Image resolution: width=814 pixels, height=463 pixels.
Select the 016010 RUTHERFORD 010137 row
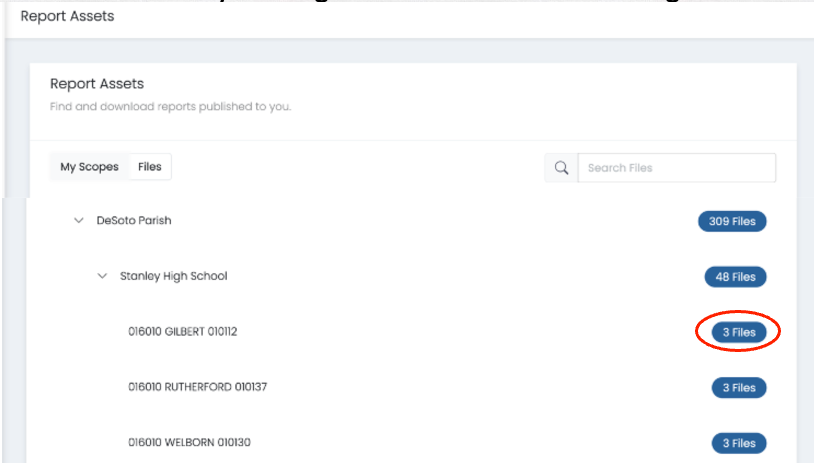point(197,387)
